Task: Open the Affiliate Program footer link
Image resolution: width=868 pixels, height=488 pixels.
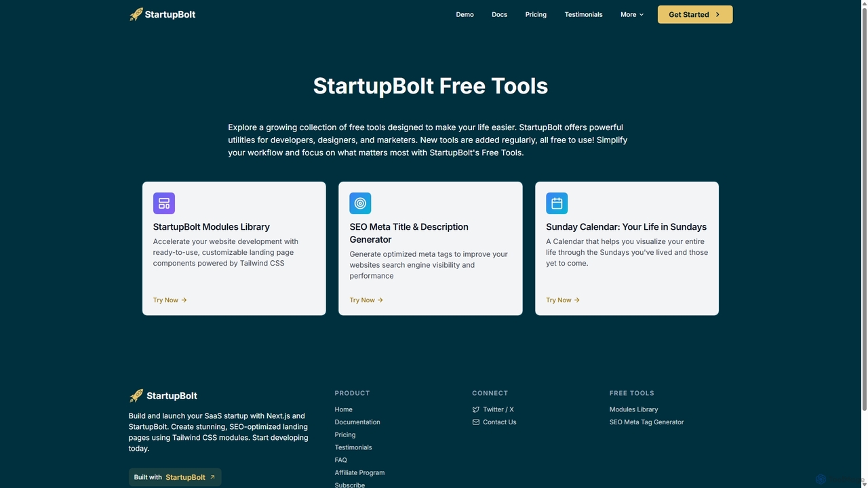Action: click(x=359, y=473)
